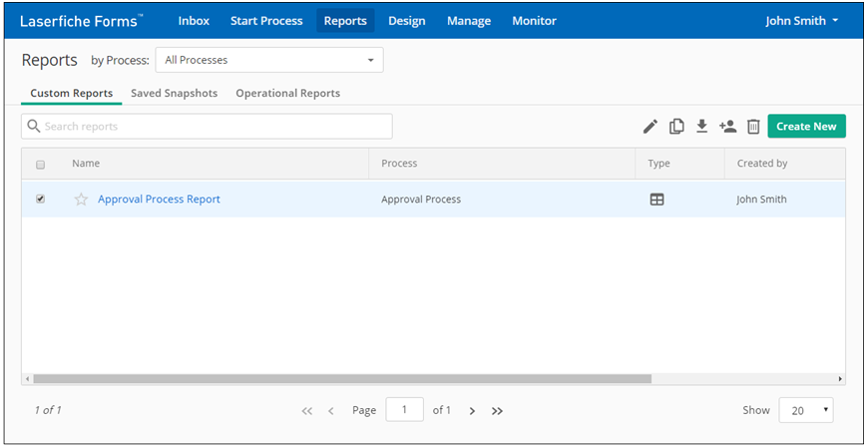Expand the John Smith user menu
The width and height of the screenshot is (868, 448).
[801, 21]
